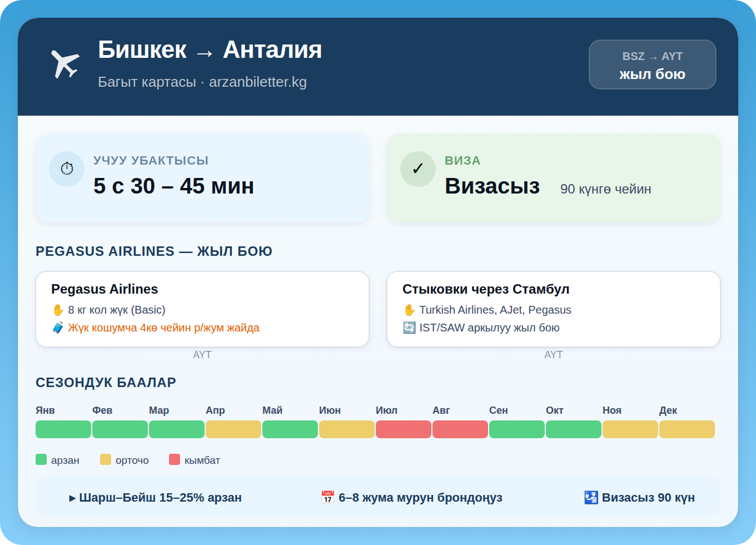This screenshot has height=545, width=756.
Task: Toggle the орточо legend marker
Action: pos(105,459)
